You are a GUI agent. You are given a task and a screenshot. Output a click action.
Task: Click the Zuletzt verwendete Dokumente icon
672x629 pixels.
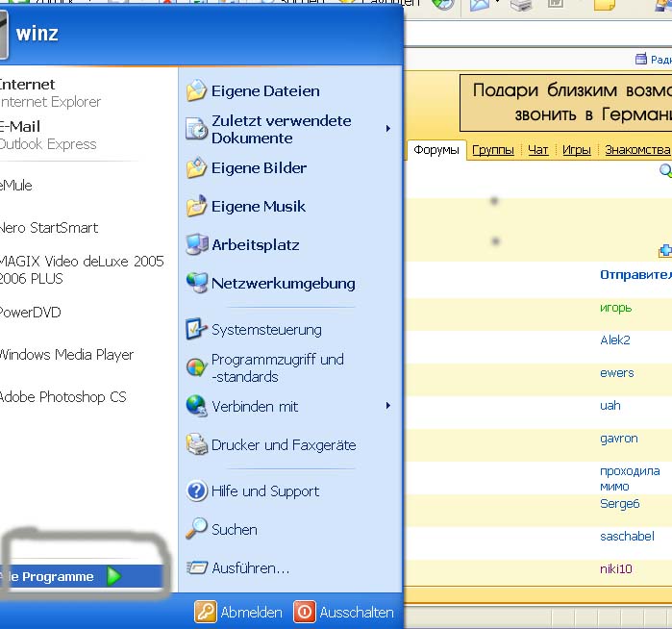[197, 129]
